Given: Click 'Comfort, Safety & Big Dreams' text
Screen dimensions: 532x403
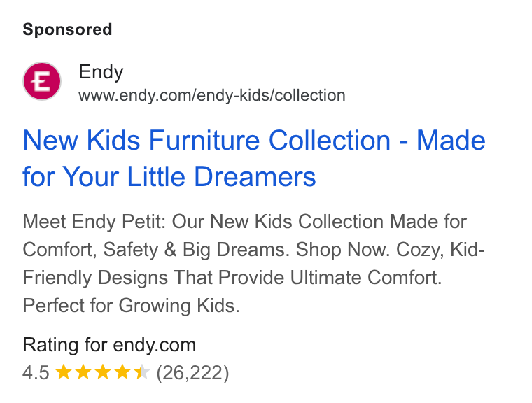Looking at the screenshot, I should click(155, 250).
